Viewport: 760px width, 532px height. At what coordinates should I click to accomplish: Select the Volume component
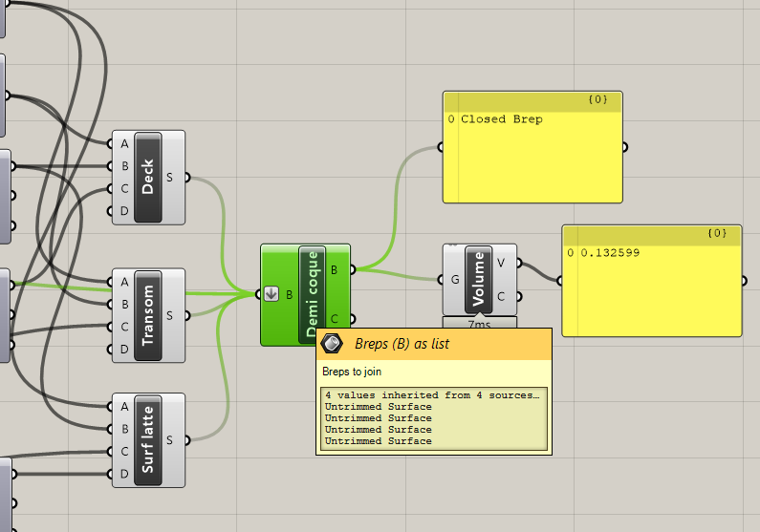tap(478, 279)
